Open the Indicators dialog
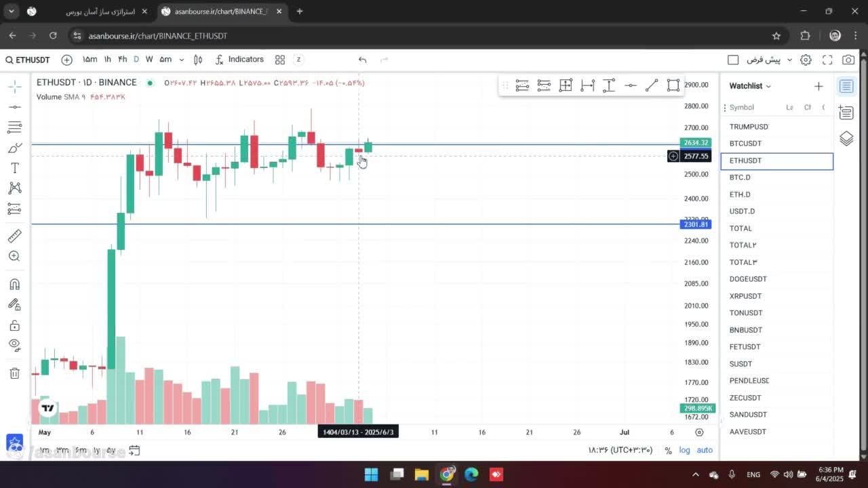 pos(239,60)
